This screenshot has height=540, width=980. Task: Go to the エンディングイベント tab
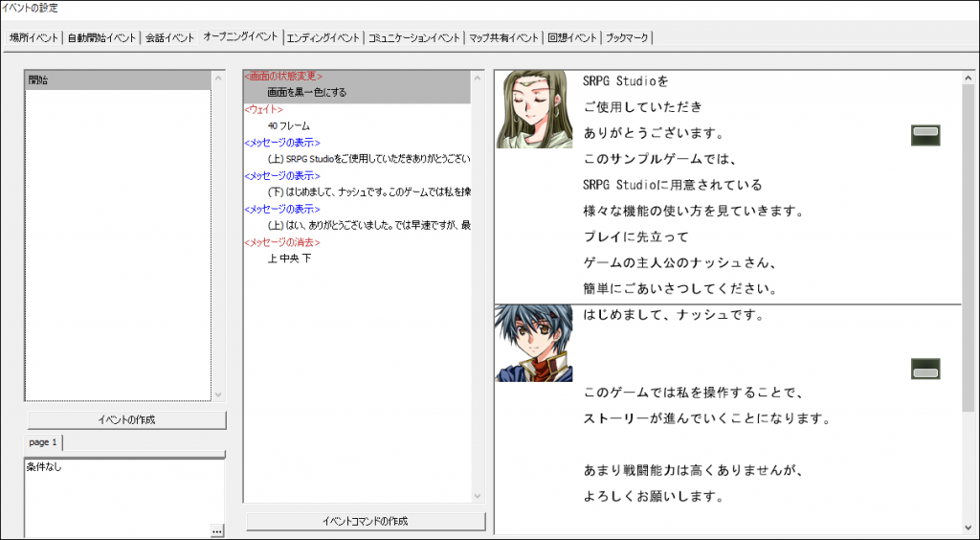tap(323, 38)
